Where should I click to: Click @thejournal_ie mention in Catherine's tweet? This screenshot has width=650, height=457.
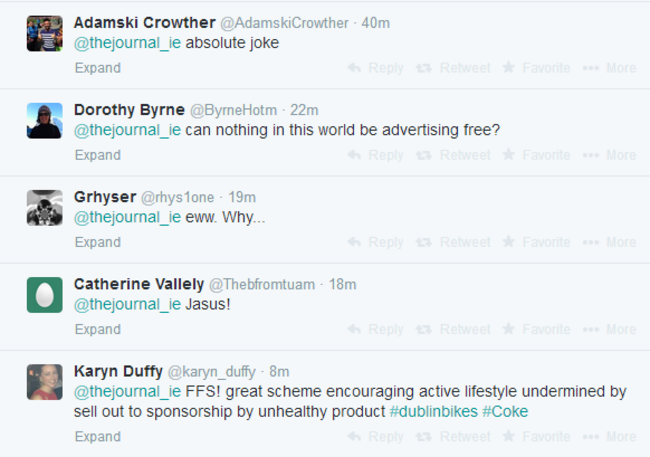point(127,304)
